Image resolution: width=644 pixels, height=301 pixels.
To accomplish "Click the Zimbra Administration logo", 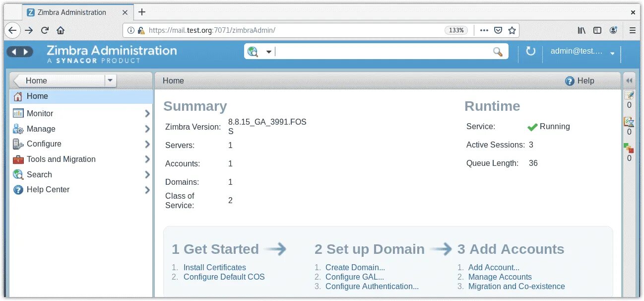I will point(112,54).
